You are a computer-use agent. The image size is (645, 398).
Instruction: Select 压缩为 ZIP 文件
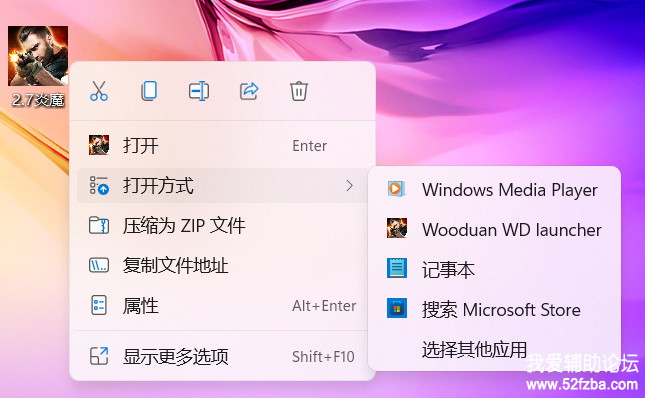[x=222, y=226]
